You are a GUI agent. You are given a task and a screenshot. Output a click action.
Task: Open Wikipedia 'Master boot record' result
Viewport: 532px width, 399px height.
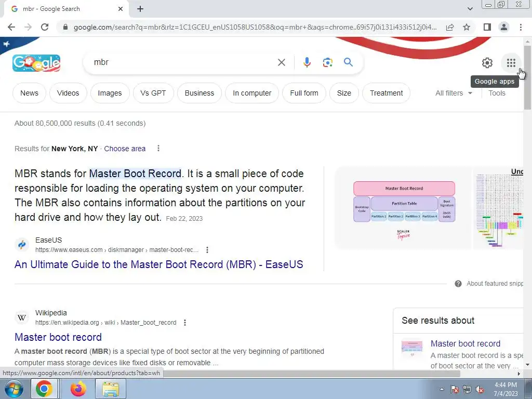coord(58,337)
